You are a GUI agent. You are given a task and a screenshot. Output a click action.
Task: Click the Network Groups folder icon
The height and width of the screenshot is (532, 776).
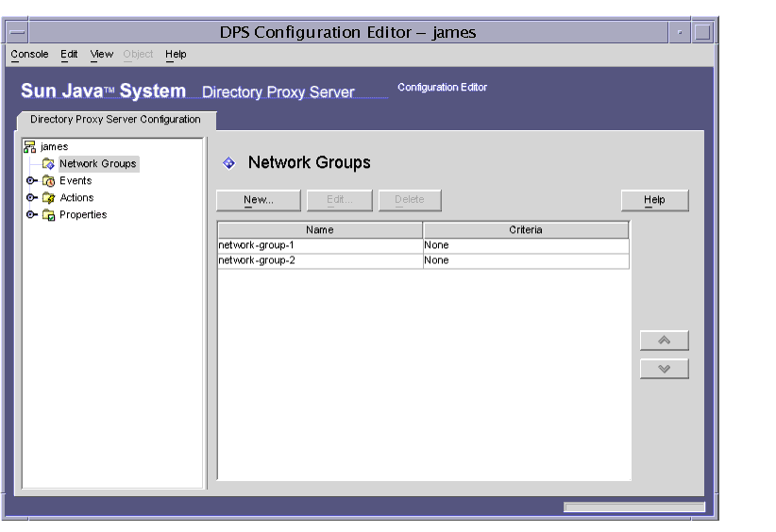coord(48,163)
